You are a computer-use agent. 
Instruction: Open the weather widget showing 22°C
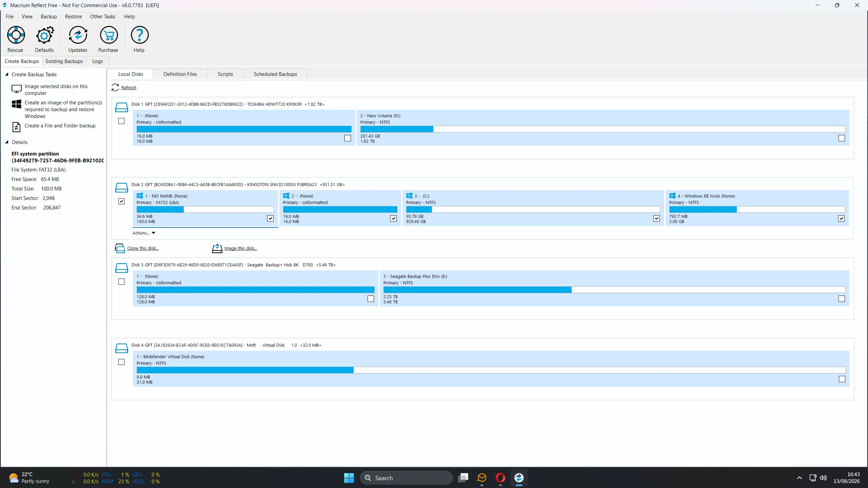(x=29, y=478)
